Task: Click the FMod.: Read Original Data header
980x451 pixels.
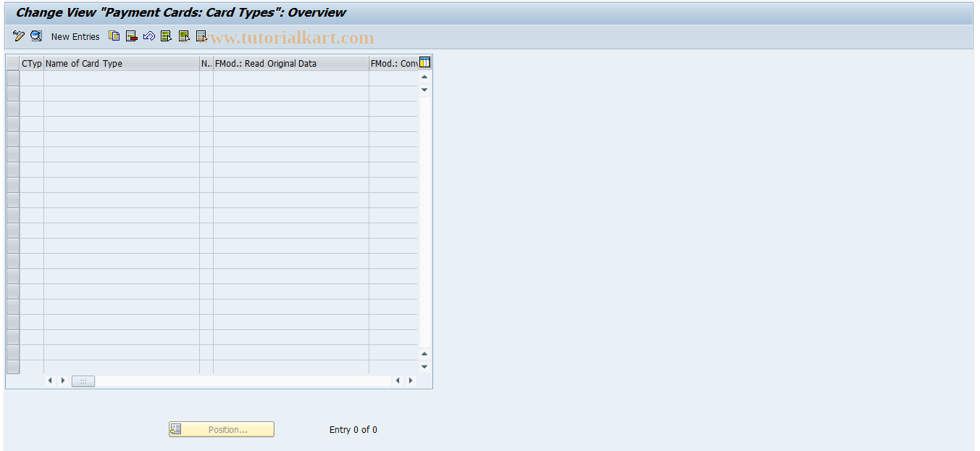Action: pyautogui.click(x=291, y=64)
